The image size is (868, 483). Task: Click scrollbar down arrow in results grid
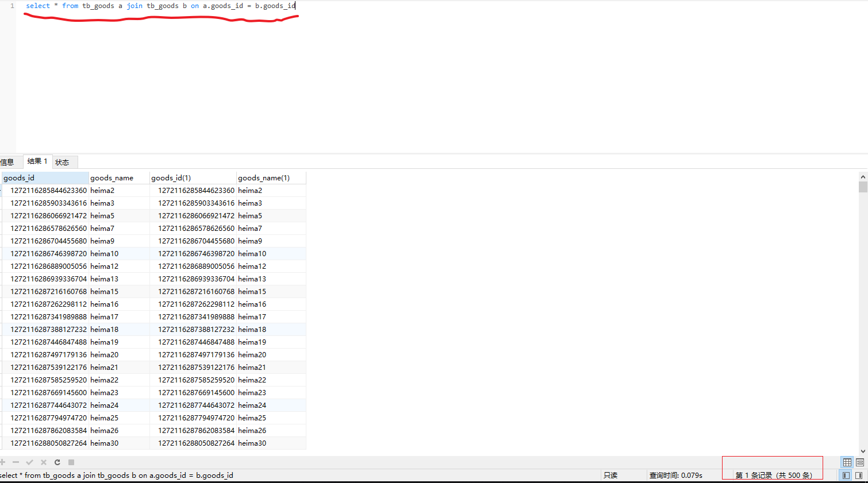[x=863, y=451]
